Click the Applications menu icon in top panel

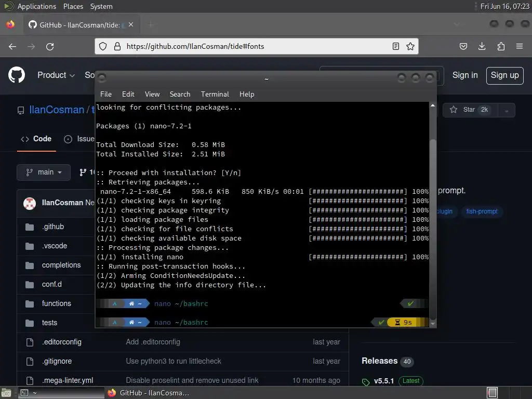[8, 6]
